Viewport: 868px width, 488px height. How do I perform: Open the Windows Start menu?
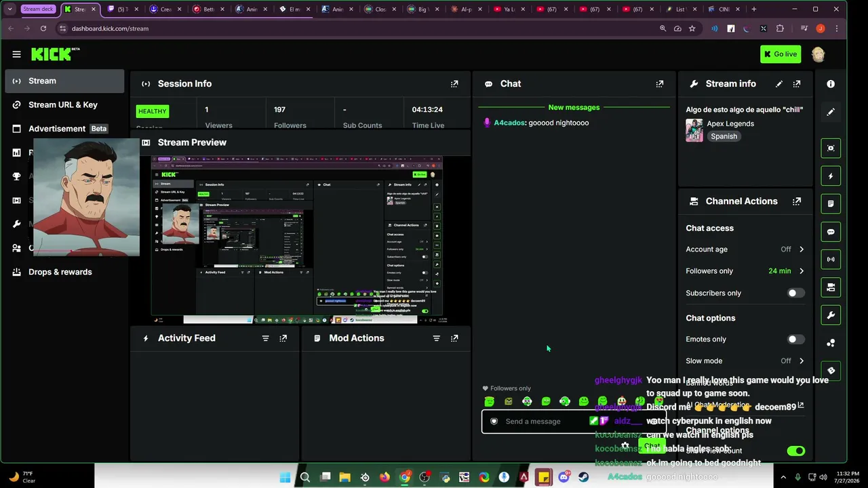tap(285, 477)
